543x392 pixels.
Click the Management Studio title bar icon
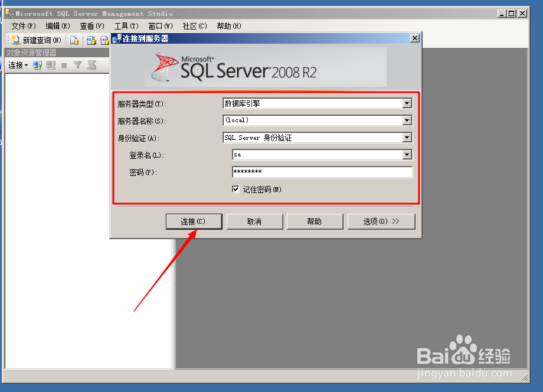tap(9, 14)
